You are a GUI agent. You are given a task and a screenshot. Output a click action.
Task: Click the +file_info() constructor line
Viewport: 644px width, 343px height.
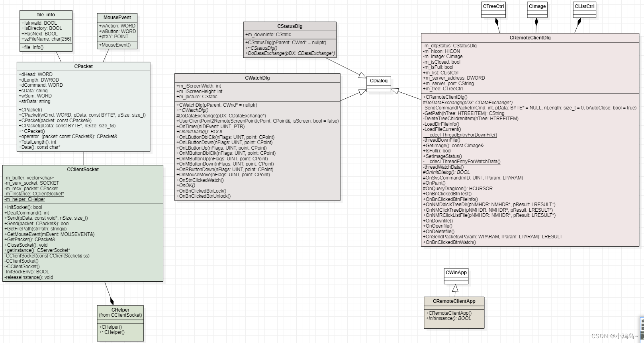[x=33, y=47]
